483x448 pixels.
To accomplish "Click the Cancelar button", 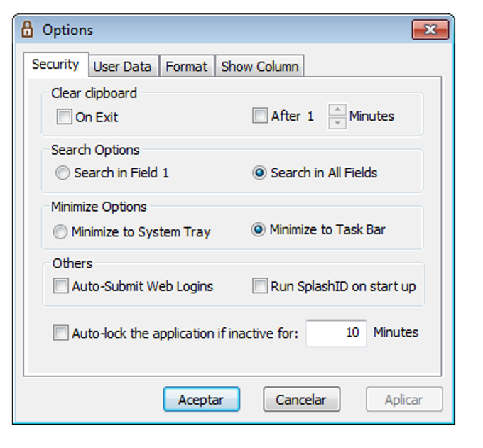I will [x=301, y=400].
